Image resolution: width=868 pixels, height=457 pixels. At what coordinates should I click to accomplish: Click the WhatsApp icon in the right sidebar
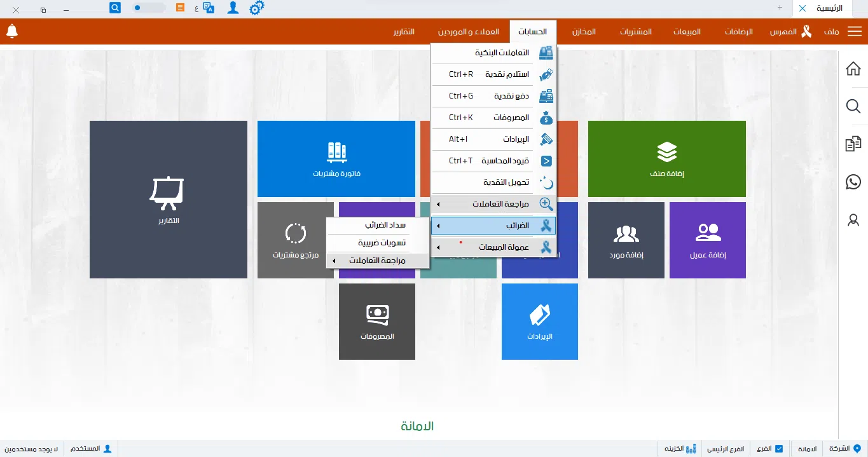coord(853,182)
